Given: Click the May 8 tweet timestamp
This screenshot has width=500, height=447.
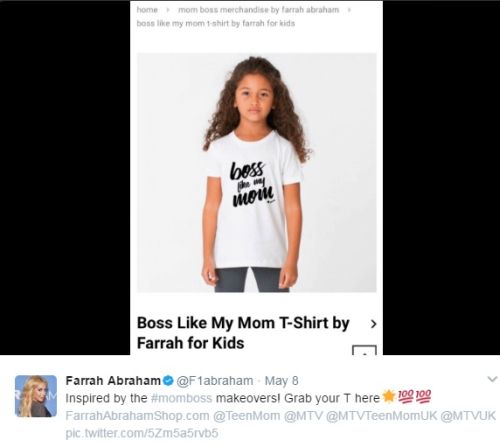Looking at the screenshot, I should [x=281, y=381].
